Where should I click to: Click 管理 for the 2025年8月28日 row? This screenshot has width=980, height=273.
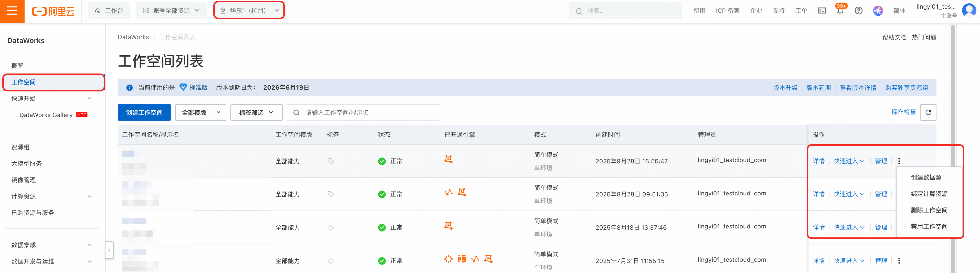coord(881,194)
